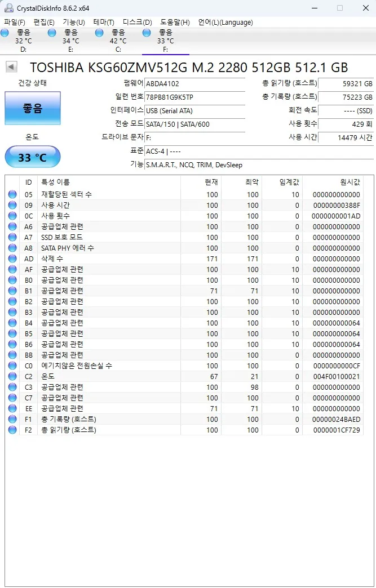The image size is (376, 588).
Task: Click the rotation rate value ---- (SSD)
Action: tap(346, 110)
